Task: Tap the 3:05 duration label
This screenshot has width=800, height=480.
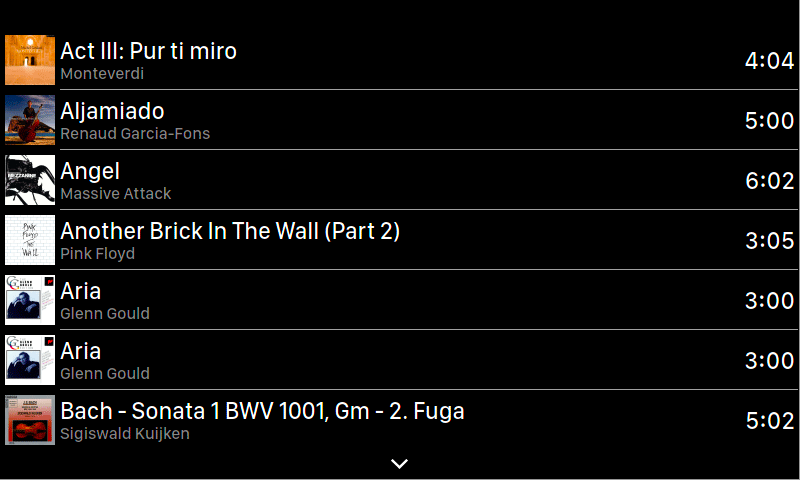Action: [769, 241]
